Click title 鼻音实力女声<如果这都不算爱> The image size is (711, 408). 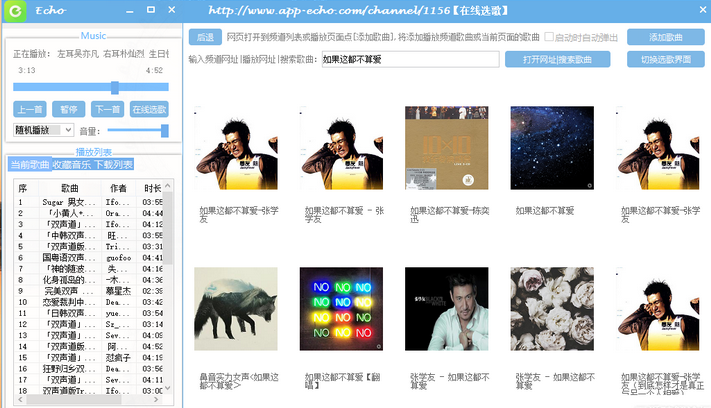pos(239,381)
